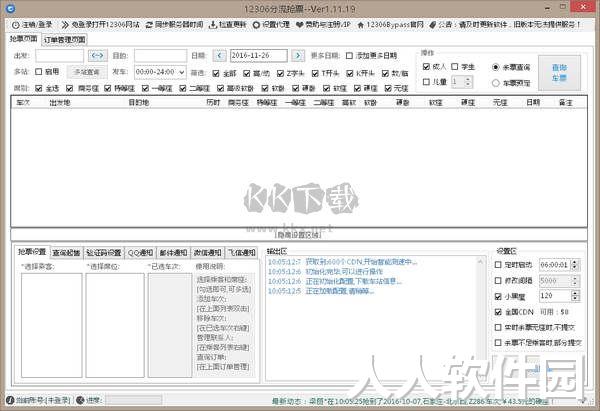Image resolution: width=600 pixels, height=411 pixels.
Task: Open the 验证码设置 captcha settings tab
Action: [104, 253]
